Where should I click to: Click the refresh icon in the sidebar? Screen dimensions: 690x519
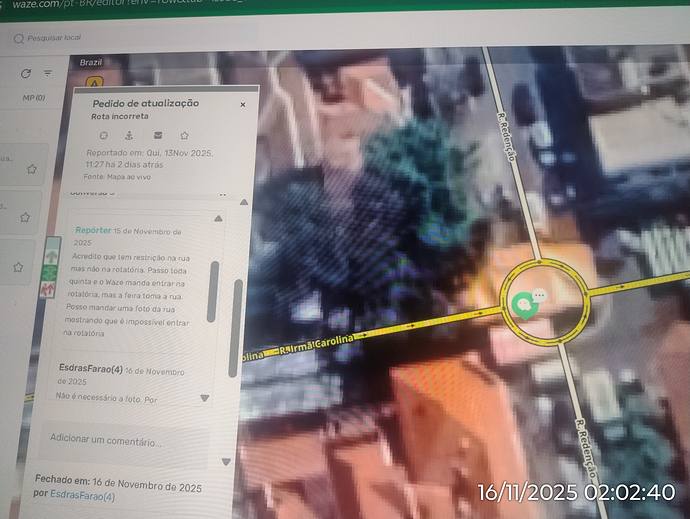[x=26, y=73]
